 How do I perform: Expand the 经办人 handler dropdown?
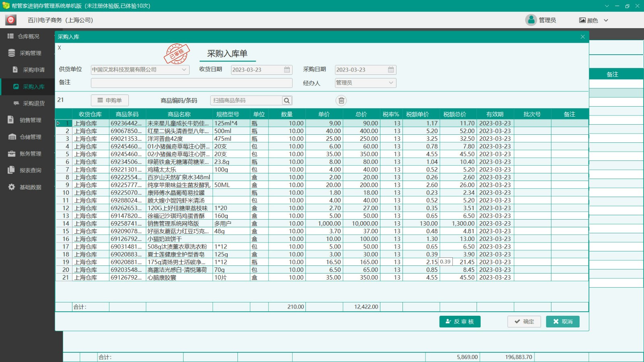click(x=391, y=83)
